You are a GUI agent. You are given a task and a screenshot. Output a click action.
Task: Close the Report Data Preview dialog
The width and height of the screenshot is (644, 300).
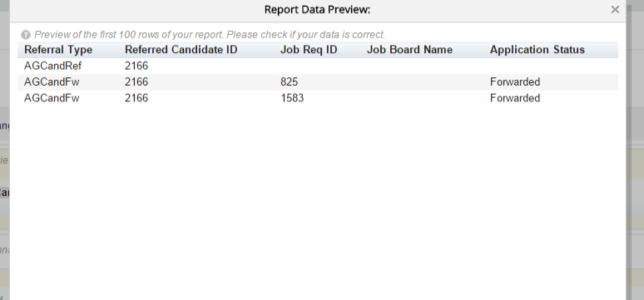pyautogui.click(x=615, y=9)
